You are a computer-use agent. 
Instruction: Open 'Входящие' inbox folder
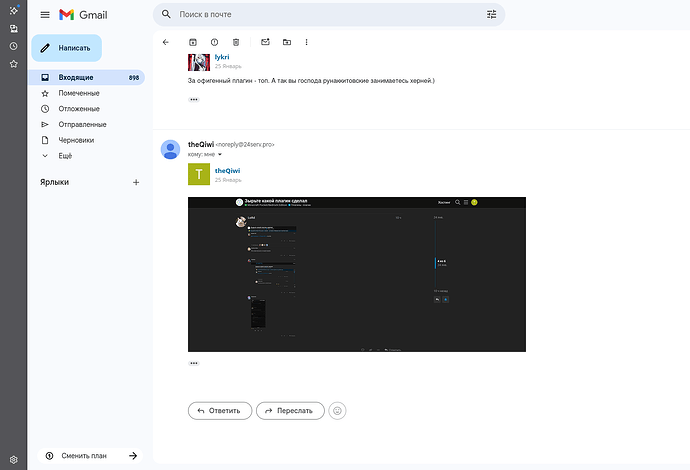[x=87, y=77]
